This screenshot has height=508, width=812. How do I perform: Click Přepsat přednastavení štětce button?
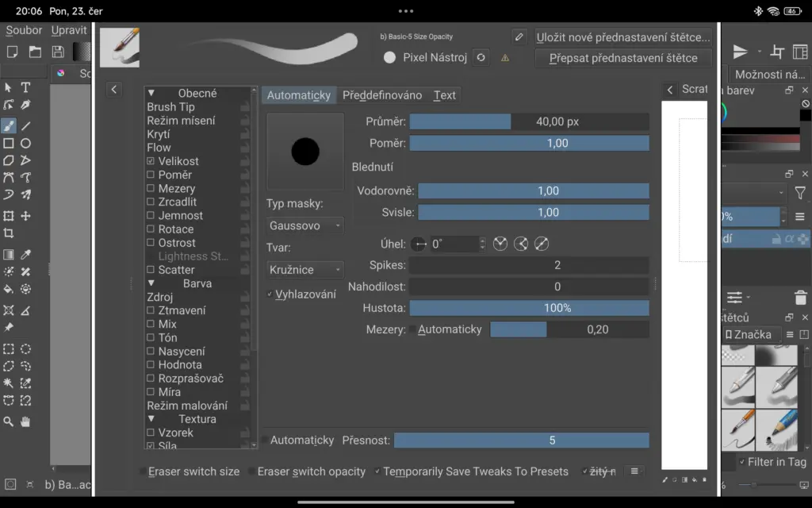622,58
